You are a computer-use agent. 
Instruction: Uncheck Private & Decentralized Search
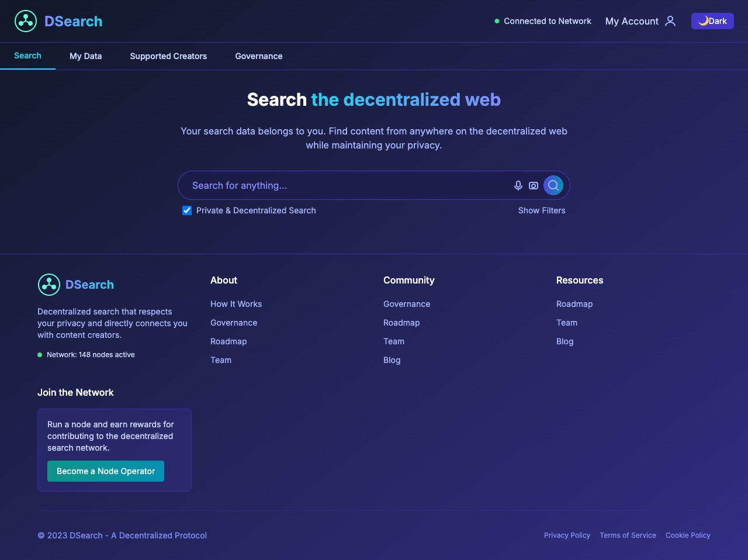186,210
